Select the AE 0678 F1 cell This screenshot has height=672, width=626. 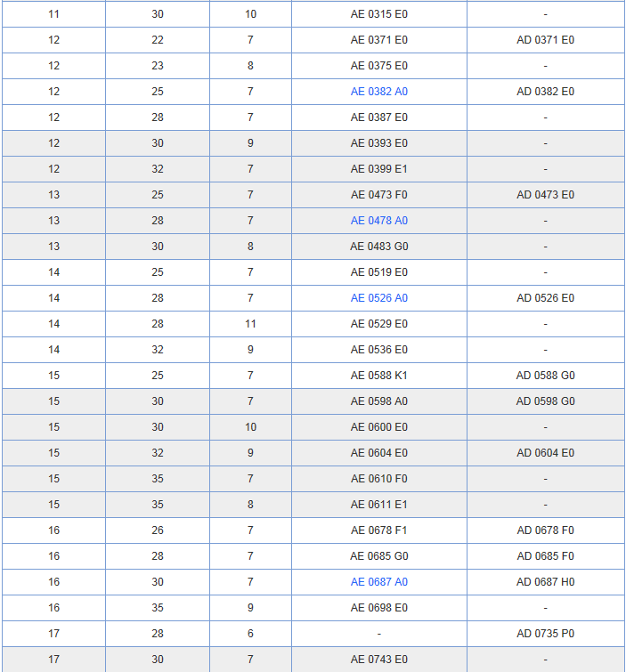[x=378, y=530]
